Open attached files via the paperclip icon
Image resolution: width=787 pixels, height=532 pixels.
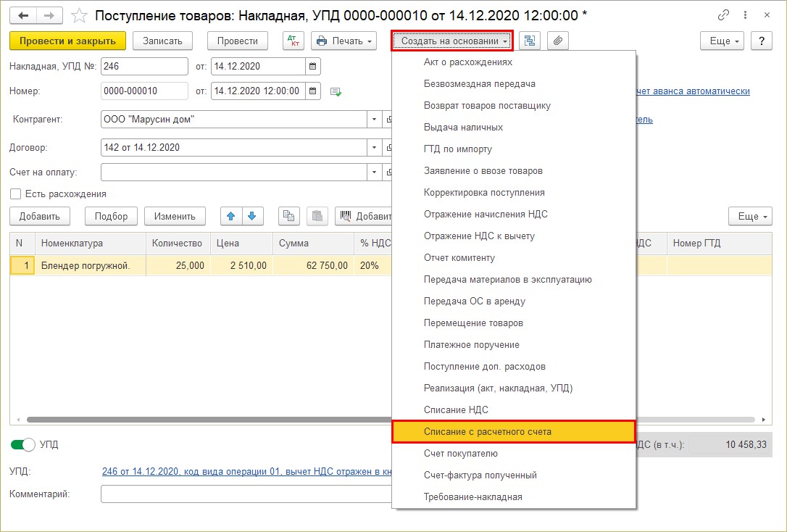[x=557, y=41]
